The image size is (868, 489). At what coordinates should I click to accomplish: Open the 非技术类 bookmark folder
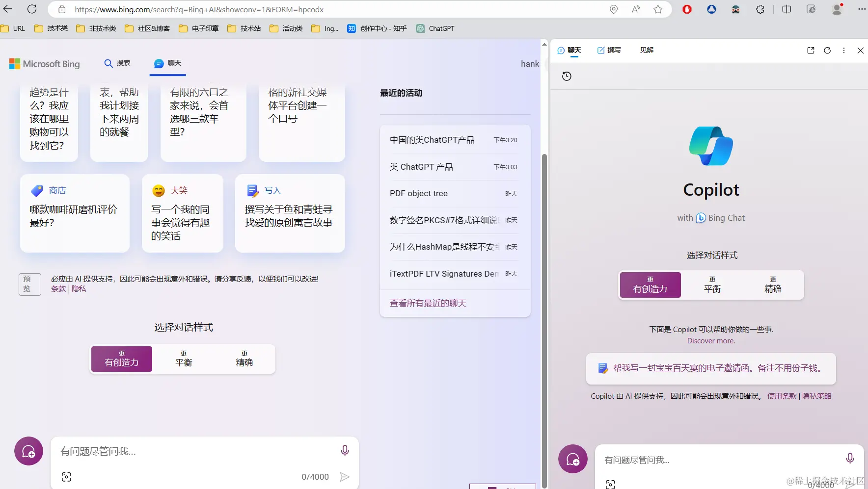point(96,28)
